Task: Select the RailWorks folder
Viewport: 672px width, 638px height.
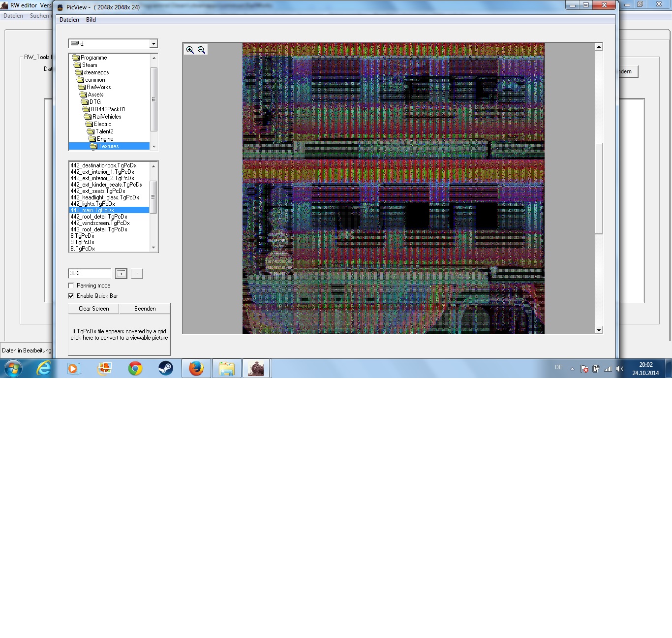Action: tap(98, 87)
